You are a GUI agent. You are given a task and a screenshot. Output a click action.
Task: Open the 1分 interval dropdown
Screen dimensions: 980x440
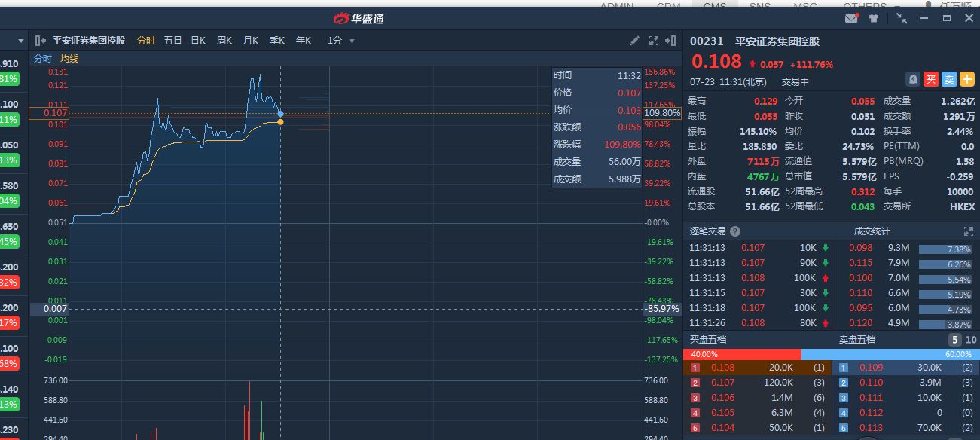tap(341, 41)
